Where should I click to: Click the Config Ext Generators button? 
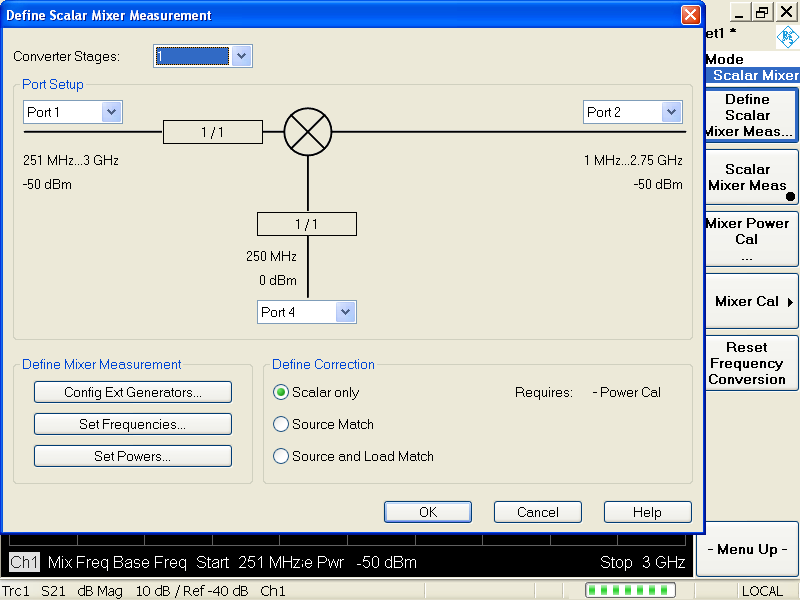pos(133,393)
